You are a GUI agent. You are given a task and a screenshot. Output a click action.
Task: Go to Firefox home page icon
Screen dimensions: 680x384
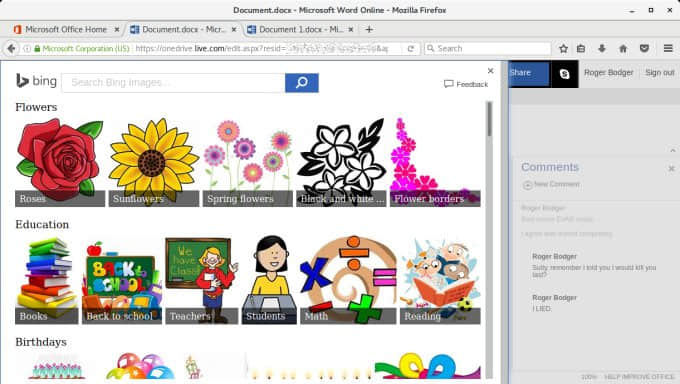pyautogui.click(x=623, y=49)
